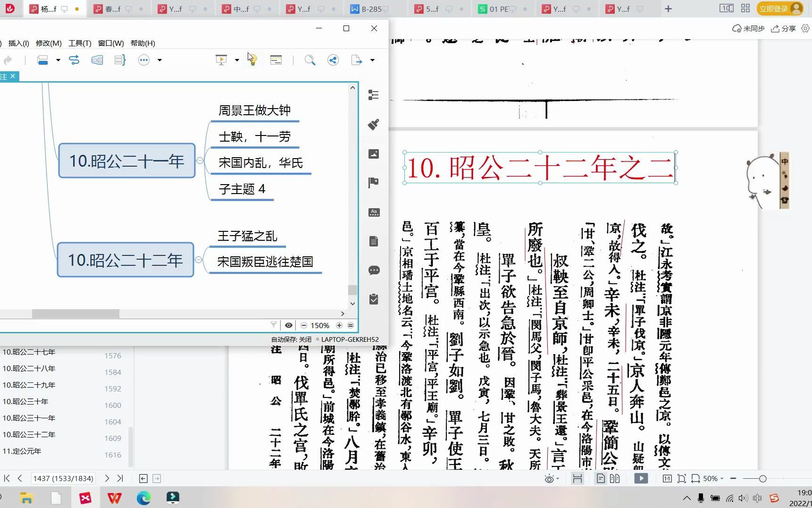Click the Gantt chart view icon

[276, 60]
